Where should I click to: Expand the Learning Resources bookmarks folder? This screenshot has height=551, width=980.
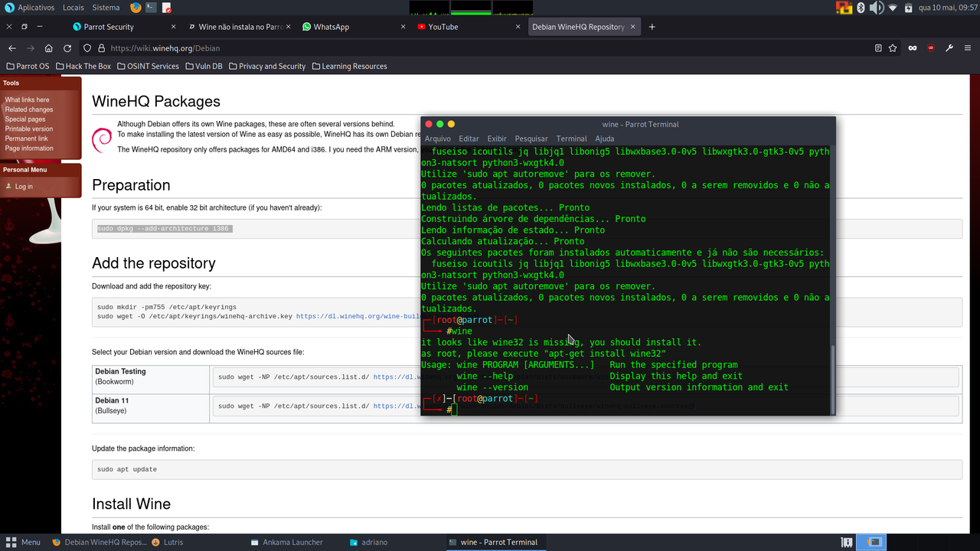(349, 67)
